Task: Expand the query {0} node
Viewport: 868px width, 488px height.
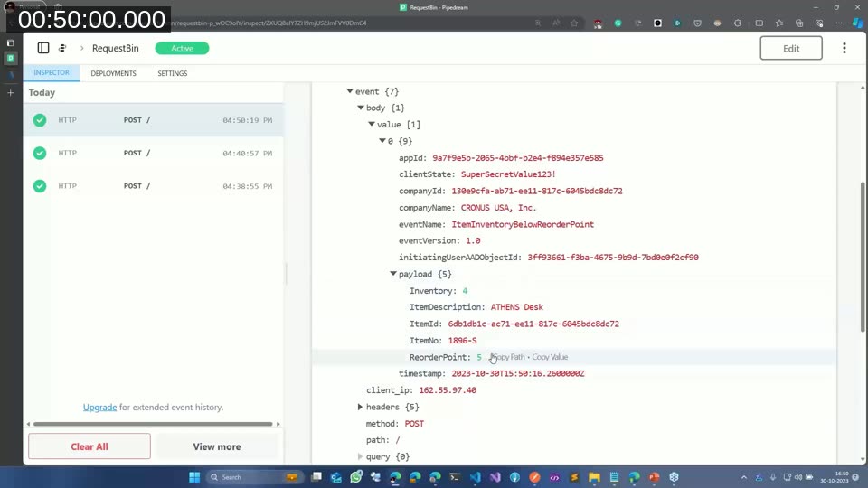Action: click(x=361, y=456)
